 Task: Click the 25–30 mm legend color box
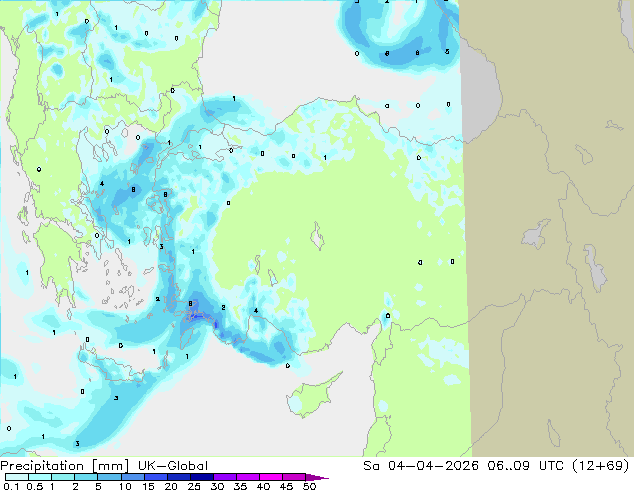tap(201, 477)
